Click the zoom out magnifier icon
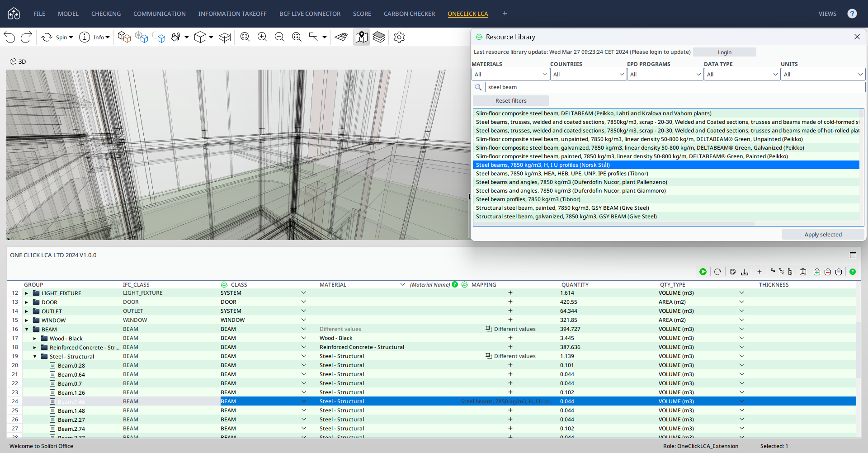The height and width of the screenshot is (453, 868). (x=279, y=37)
